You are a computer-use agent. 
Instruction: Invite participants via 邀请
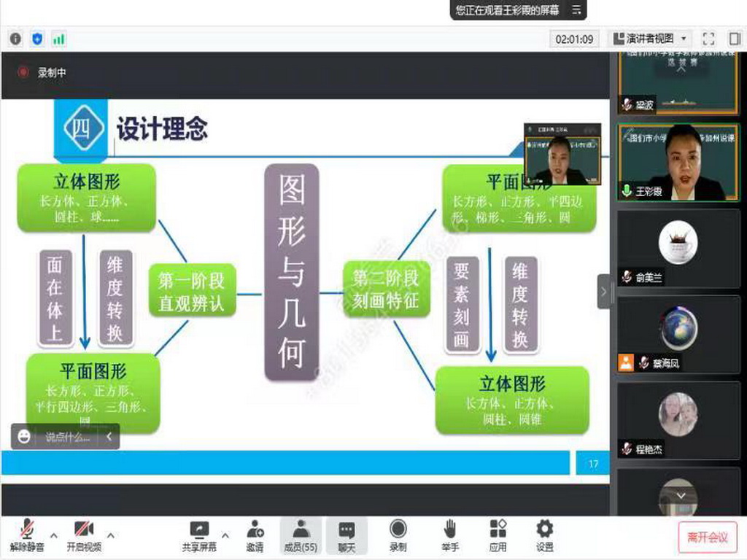click(255, 536)
